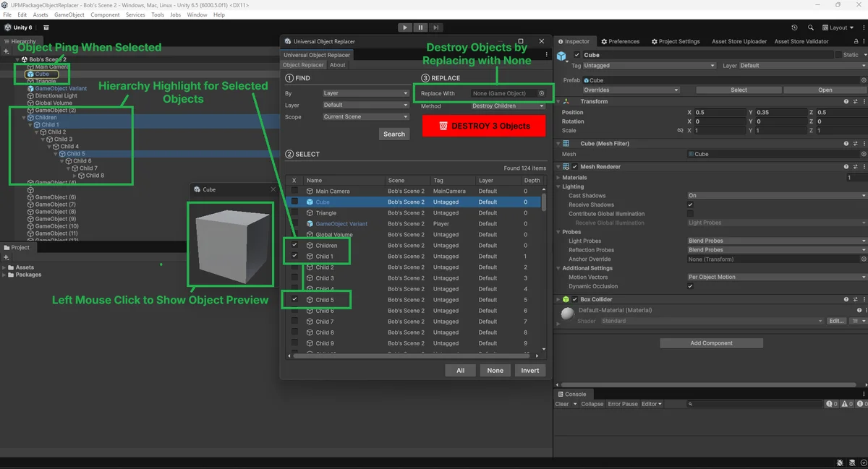
Task: Expand Child 8 in the Hierarchy
Action: click(75, 176)
